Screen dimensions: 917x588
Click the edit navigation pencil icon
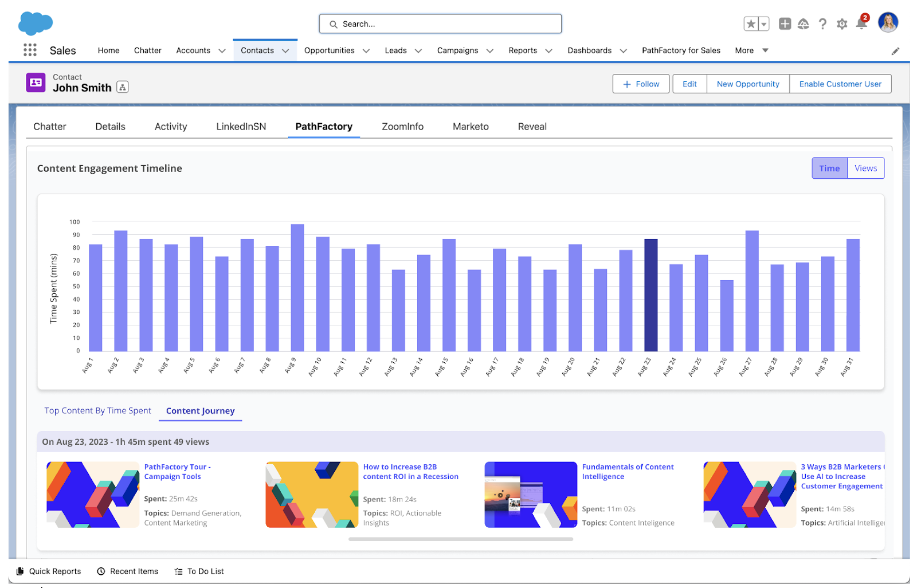[x=895, y=51]
